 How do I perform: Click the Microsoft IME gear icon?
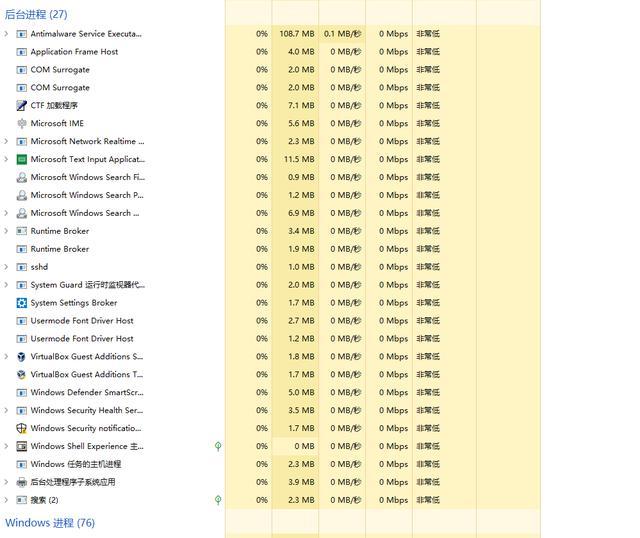[22, 123]
